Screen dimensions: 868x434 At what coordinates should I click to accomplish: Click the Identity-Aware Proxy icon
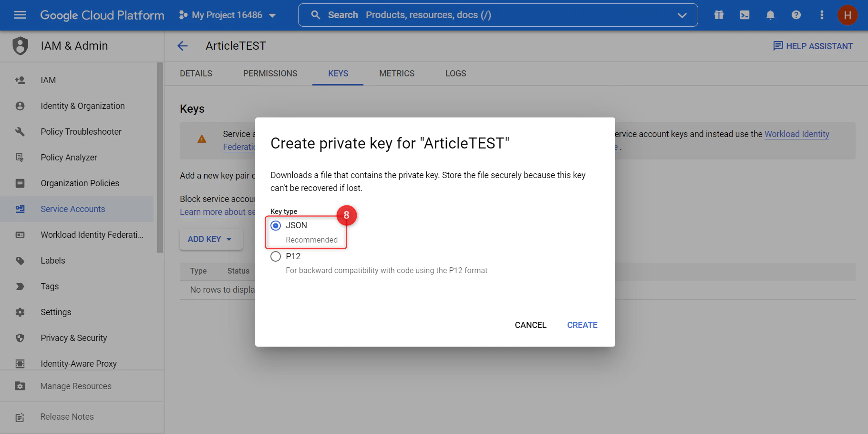click(x=20, y=364)
